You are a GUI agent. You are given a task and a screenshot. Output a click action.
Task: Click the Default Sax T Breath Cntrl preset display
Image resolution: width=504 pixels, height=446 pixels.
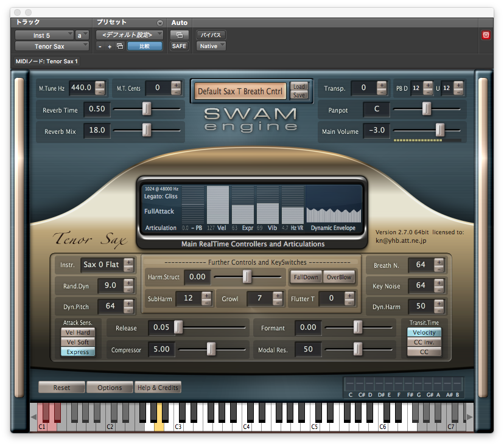pos(240,91)
